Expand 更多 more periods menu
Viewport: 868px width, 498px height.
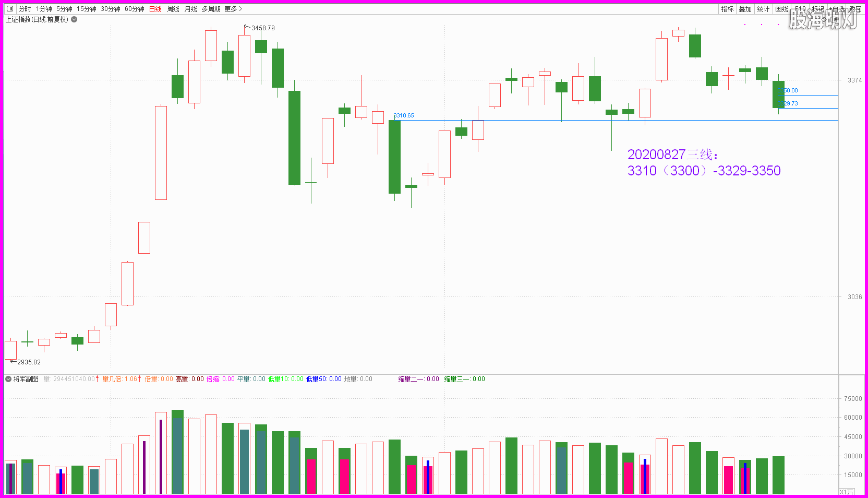coord(234,9)
